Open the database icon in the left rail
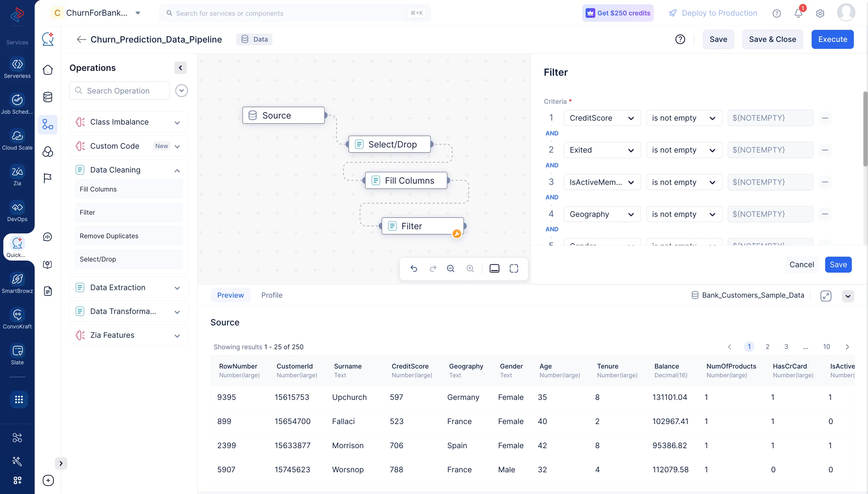 [x=48, y=97]
